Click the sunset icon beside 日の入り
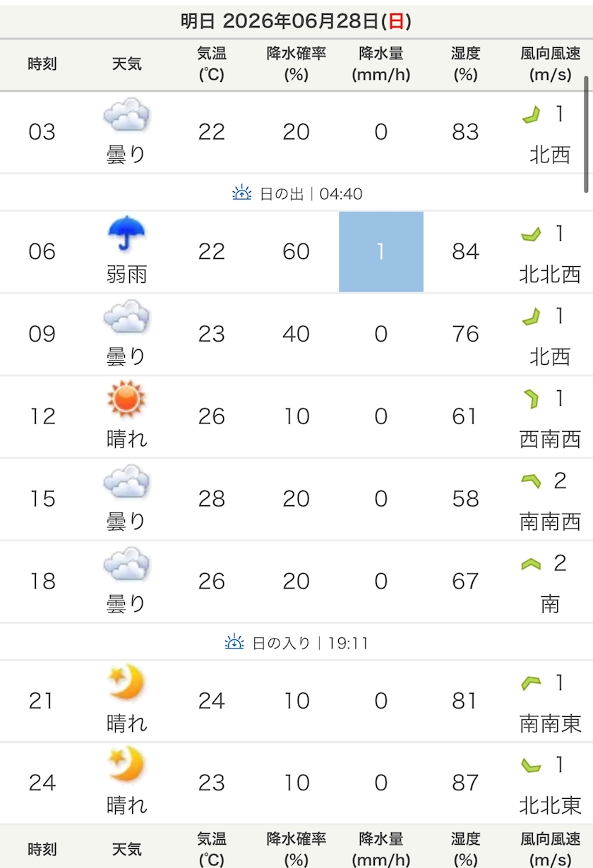Viewport: 593px width, 868px height. 234,642
